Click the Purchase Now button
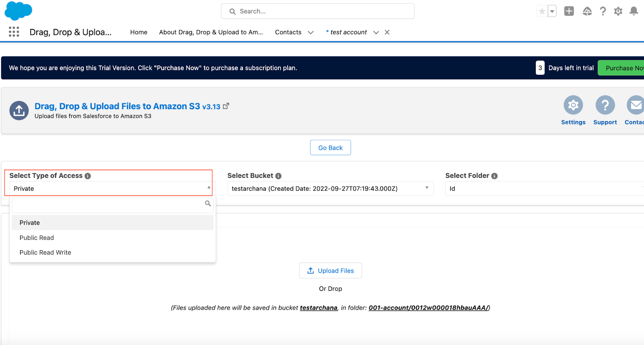This screenshot has height=345, width=644. (x=621, y=68)
